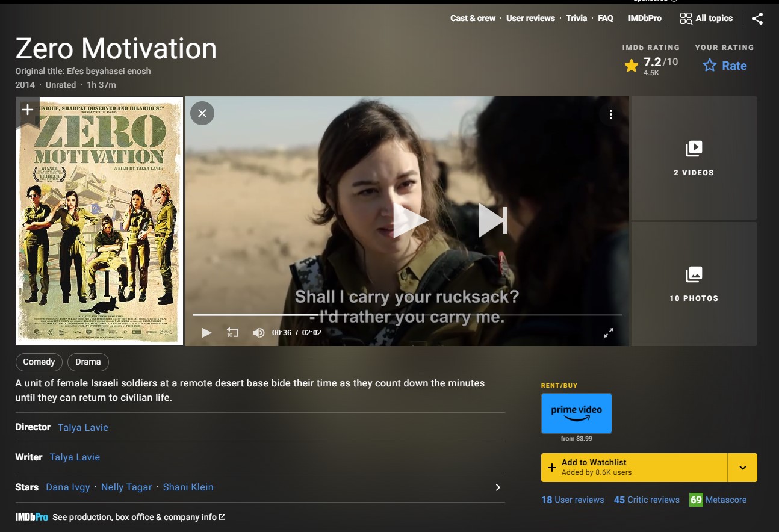Click the 2 Videos panel icon
779x532 pixels.
pyautogui.click(x=694, y=149)
